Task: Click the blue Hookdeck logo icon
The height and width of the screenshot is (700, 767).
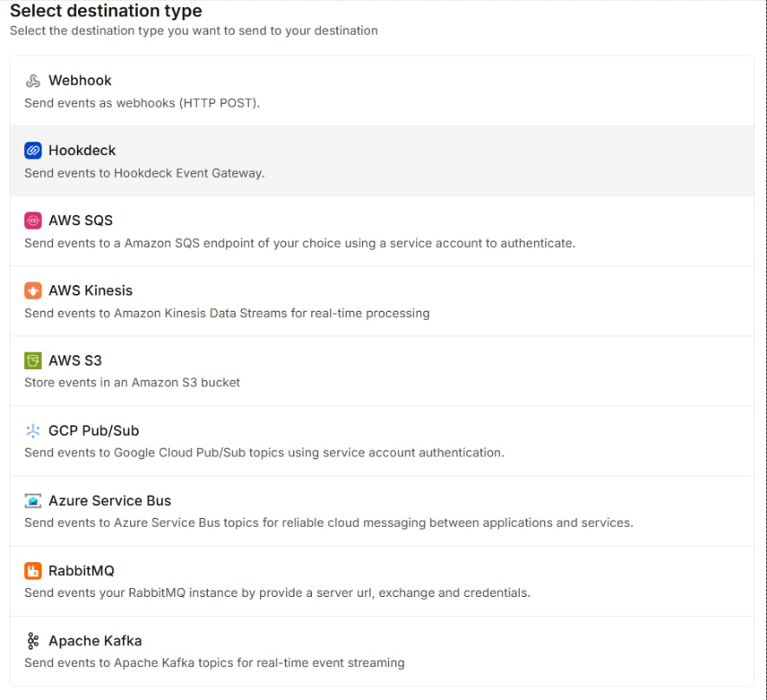Action: pyautogui.click(x=33, y=151)
